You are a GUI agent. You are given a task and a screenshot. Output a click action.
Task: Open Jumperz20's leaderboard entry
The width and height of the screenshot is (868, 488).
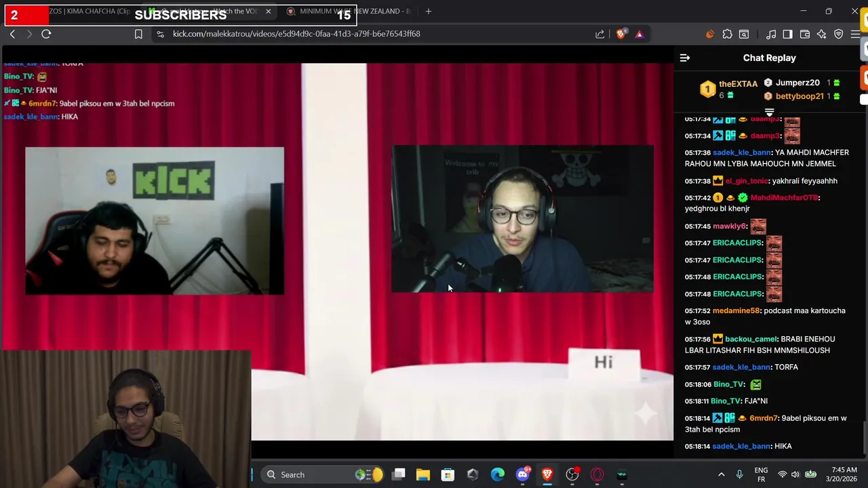click(x=802, y=83)
